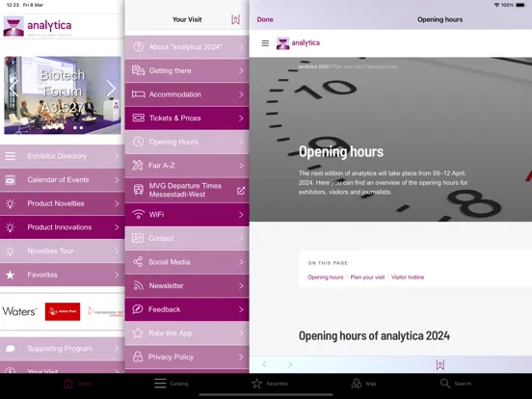Tap the Biotech Forum banner image
The image size is (532, 399).
63,95
